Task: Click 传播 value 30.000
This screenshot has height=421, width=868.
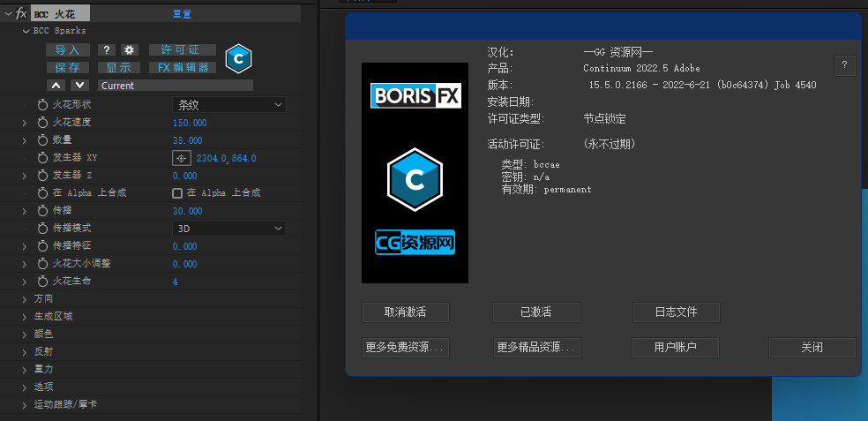Action: click(187, 211)
